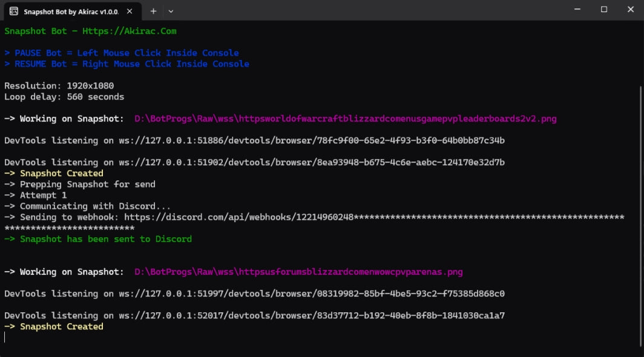Click the Snapshot Bot tab's close X icon
This screenshot has width=644, height=357.
point(129,10)
